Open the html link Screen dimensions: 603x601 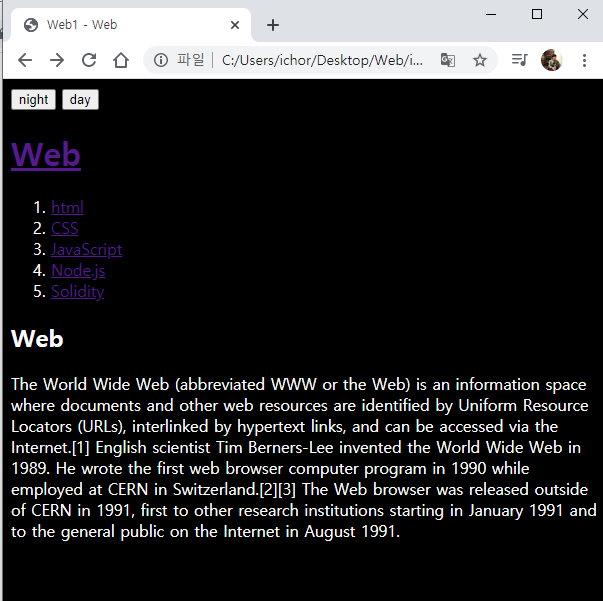click(x=67, y=208)
